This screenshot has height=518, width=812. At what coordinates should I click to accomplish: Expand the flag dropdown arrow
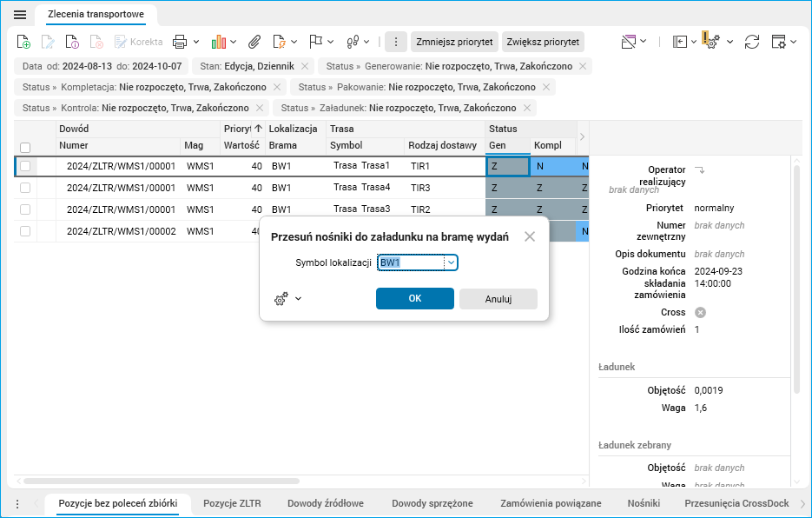(330, 42)
